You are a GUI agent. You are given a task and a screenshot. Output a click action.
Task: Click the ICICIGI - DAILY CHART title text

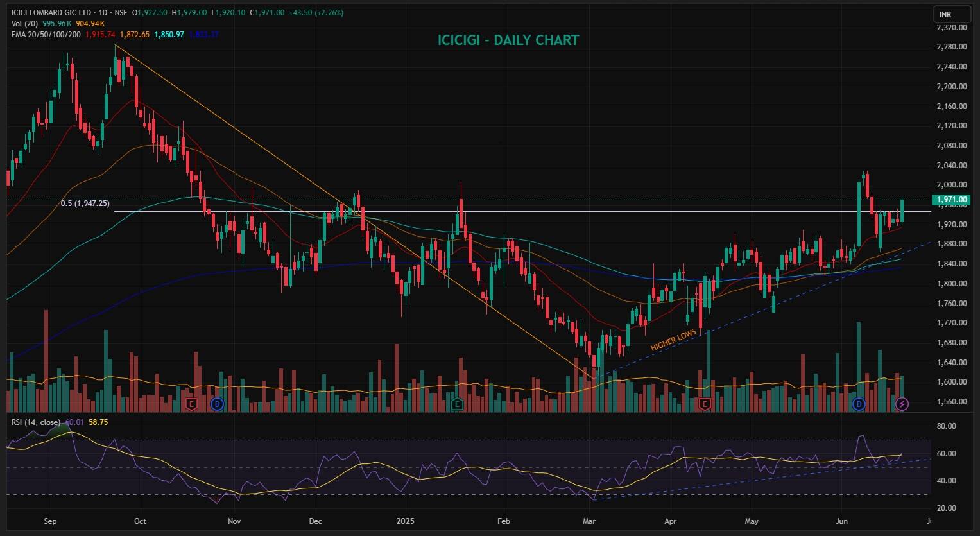(x=508, y=40)
